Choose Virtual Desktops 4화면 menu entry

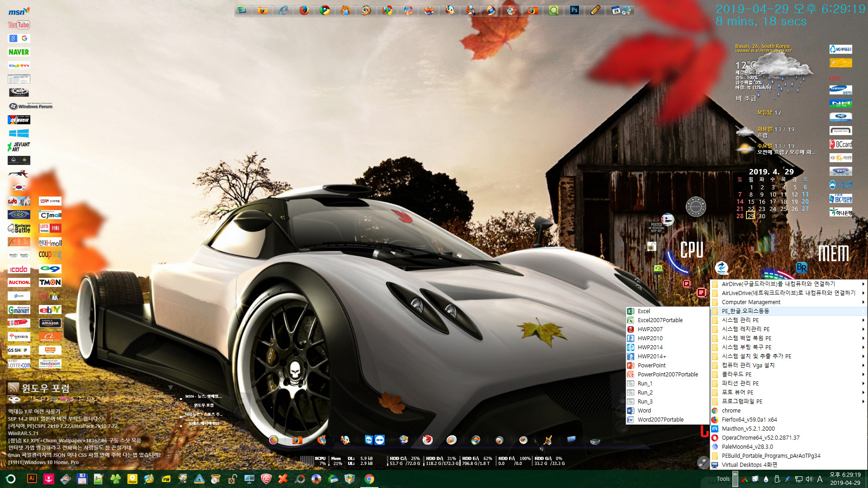coord(788,465)
